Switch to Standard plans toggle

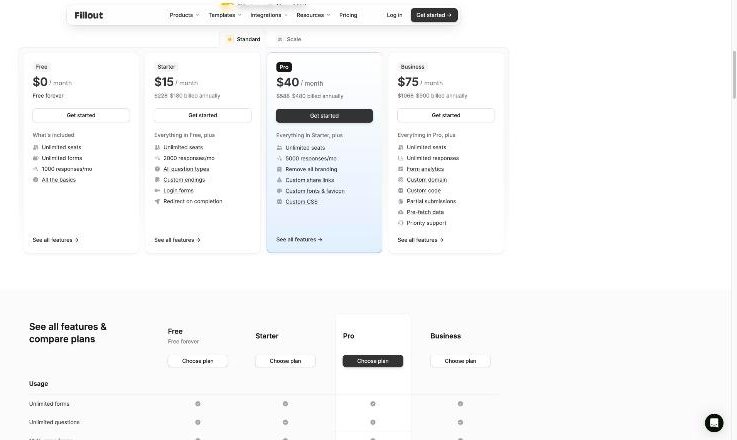click(x=243, y=39)
